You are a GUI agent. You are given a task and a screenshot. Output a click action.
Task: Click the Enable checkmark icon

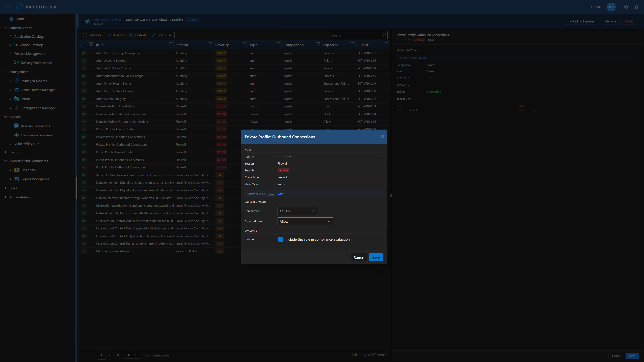(x=110, y=35)
